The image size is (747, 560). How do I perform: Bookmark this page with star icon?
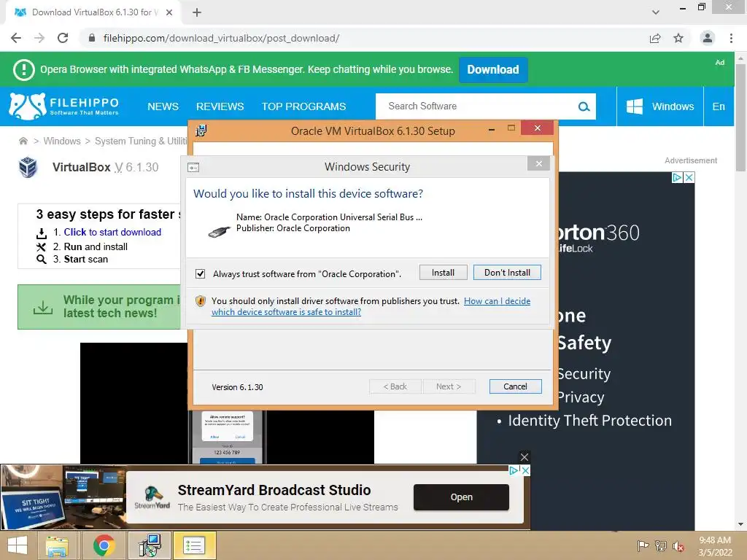point(678,38)
